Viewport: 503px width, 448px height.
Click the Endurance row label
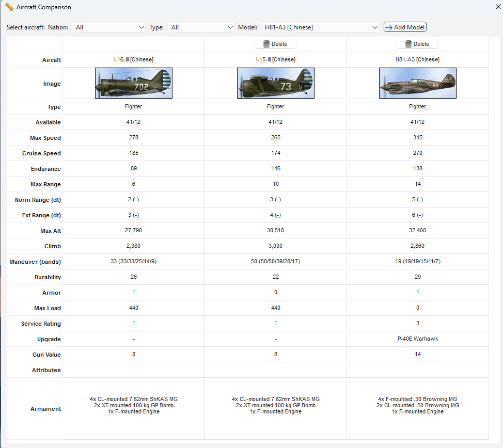click(45, 169)
